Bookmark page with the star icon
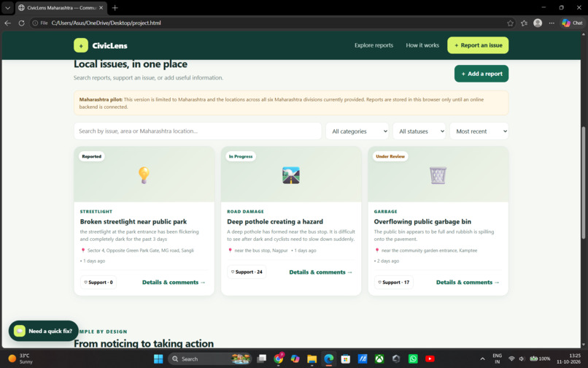This screenshot has height=368, width=588. pos(510,23)
